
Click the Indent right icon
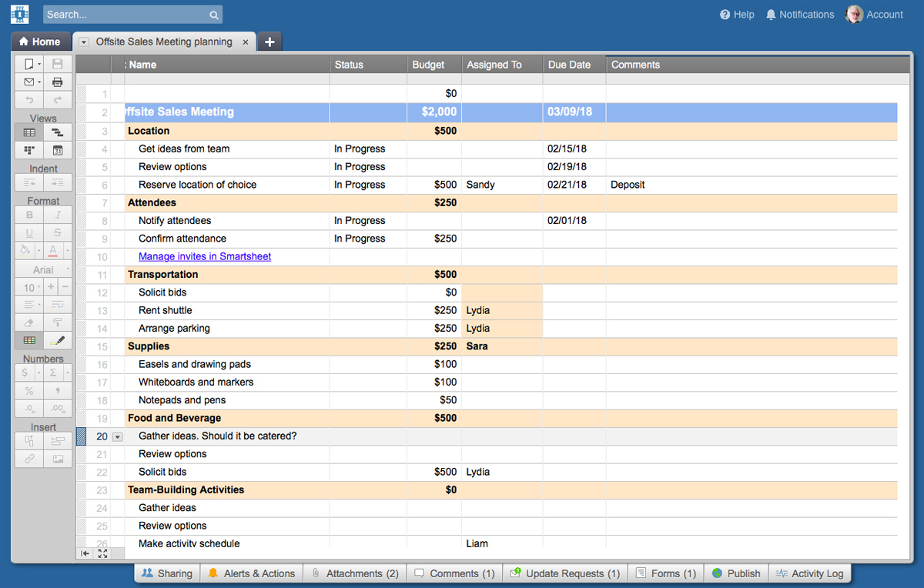58,182
